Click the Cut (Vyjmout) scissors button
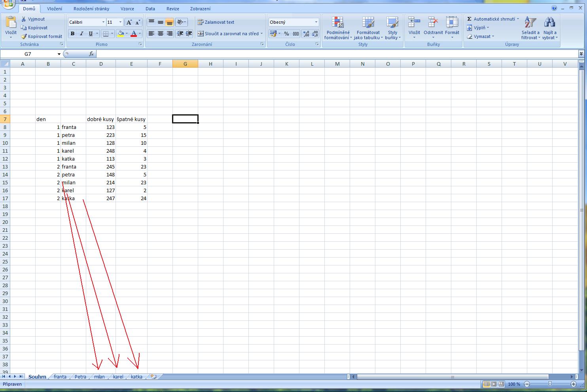This screenshot has height=392, width=587. pos(33,19)
